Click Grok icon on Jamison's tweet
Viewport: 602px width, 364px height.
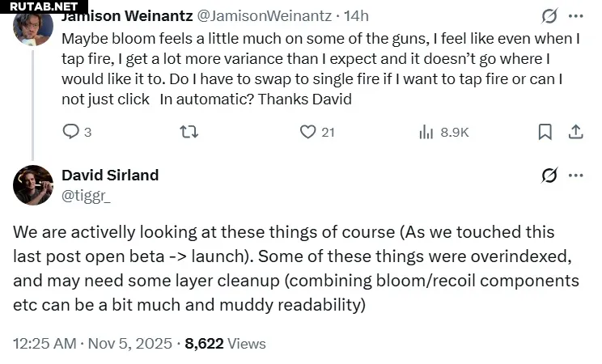tap(549, 16)
